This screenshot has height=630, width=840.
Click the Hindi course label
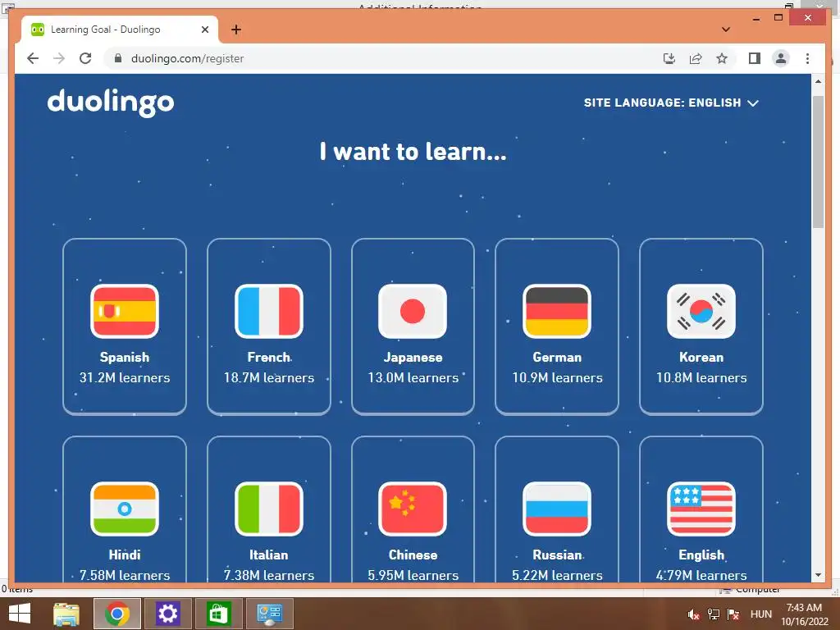(125, 555)
